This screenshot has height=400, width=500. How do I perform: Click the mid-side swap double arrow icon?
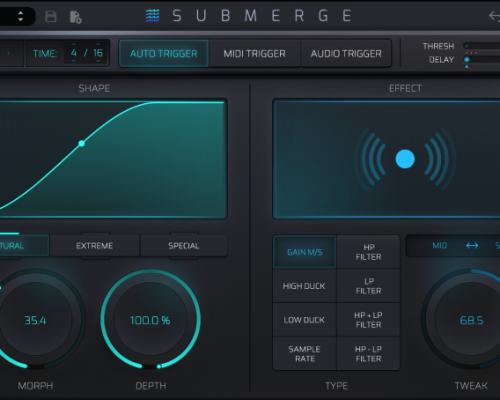pos(472,246)
